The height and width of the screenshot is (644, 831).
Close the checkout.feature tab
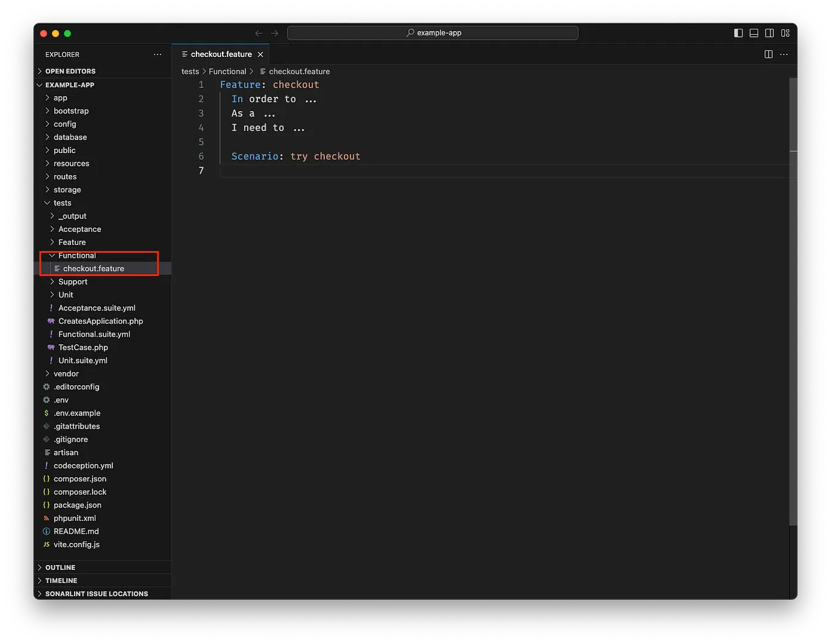coord(261,54)
